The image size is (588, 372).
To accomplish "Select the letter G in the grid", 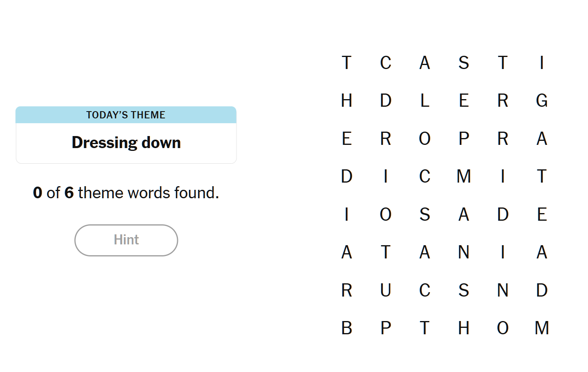I will click(542, 100).
